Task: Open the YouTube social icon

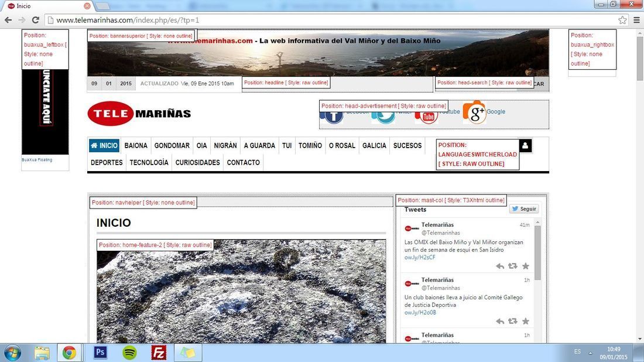Action: pyautogui.click(x=426, y=117)
